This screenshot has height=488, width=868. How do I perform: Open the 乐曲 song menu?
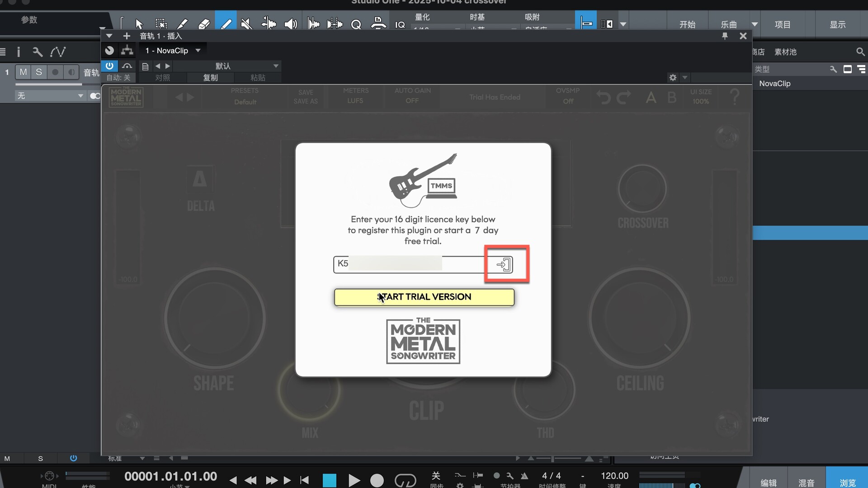728,24
